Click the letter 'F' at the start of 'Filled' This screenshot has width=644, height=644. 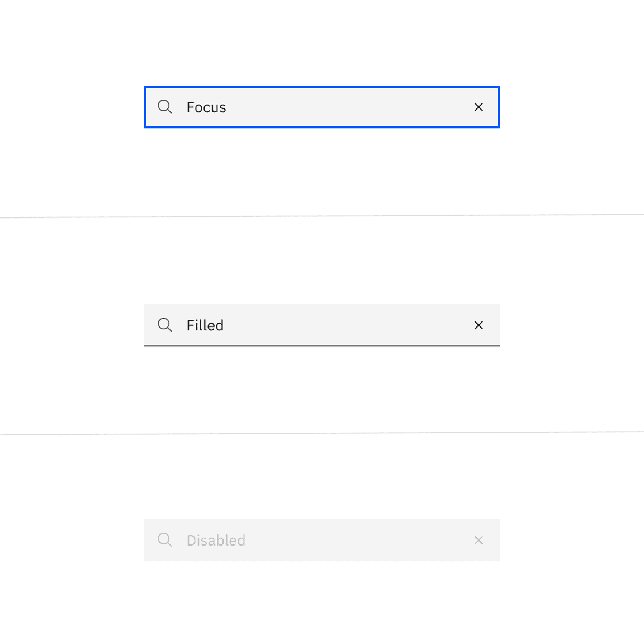191,325
